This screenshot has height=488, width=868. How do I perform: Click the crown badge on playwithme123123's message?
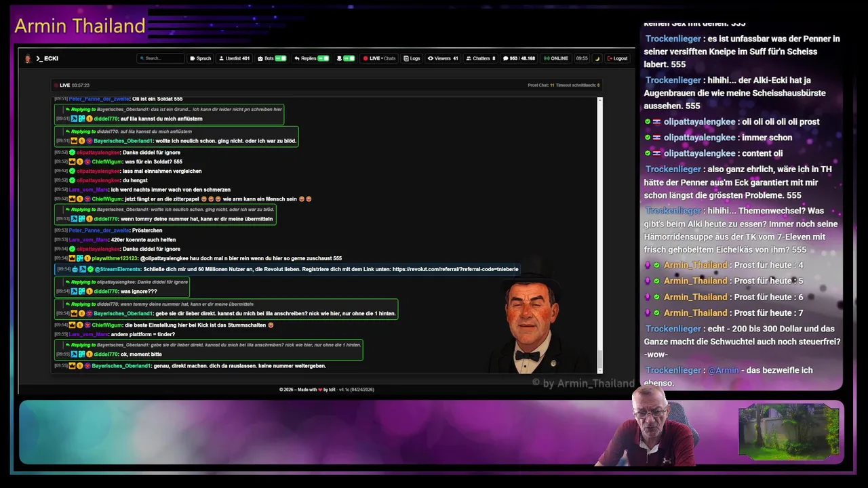click(x=72, y=258)
